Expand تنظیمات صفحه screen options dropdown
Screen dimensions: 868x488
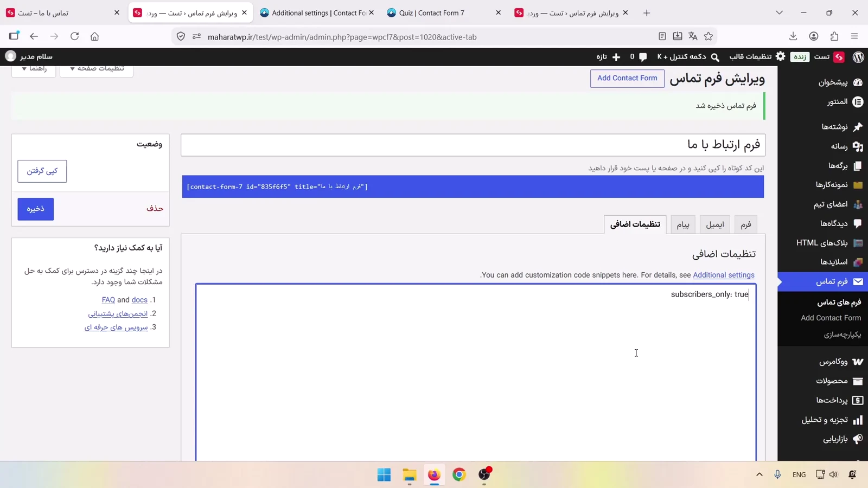97,69
